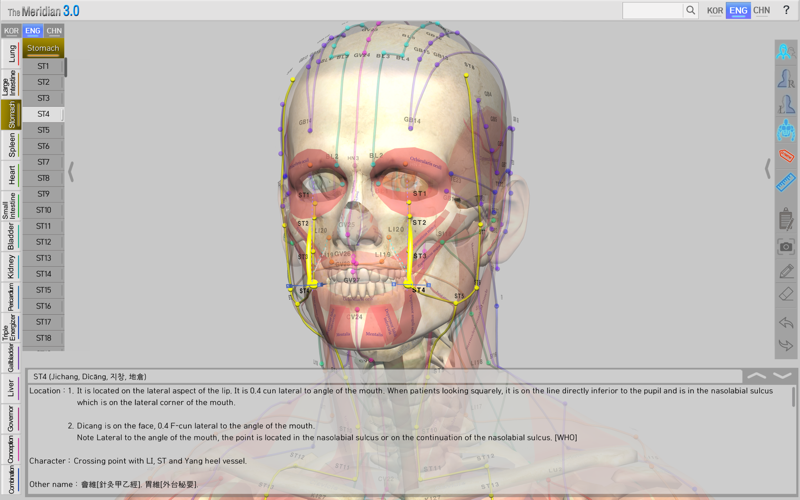This screenshot has height=500, width=800.
Task: Click the front view head icon
Action: [x=786, y=52]
